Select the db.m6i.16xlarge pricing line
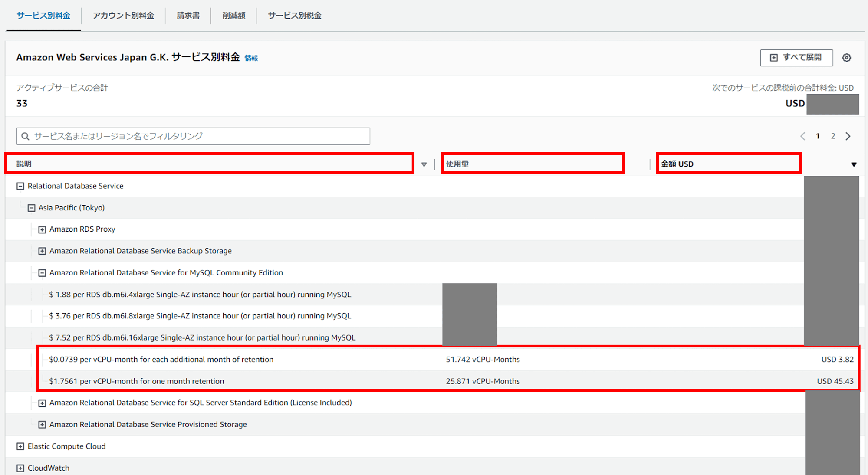Image resolution: width=868 pixels, height=475 pixels. (x=202, y=338)
